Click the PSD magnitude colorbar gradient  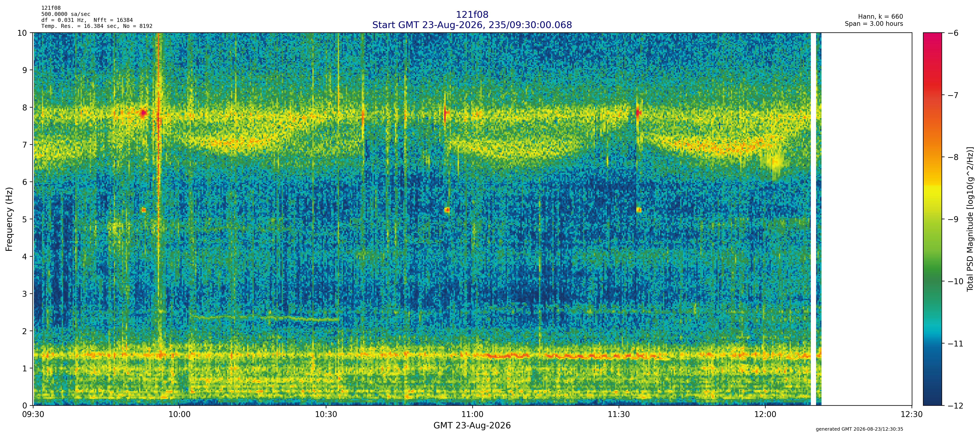[933, 219]
